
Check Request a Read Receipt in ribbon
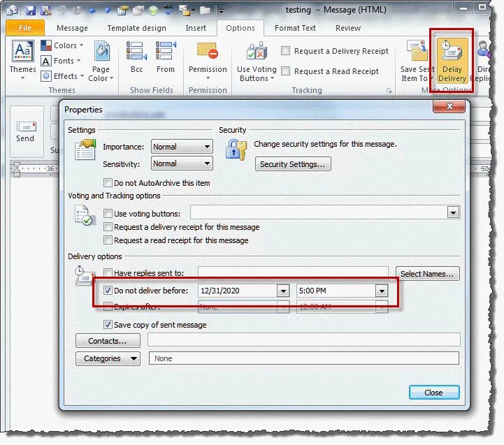click(x=285, y=71)
